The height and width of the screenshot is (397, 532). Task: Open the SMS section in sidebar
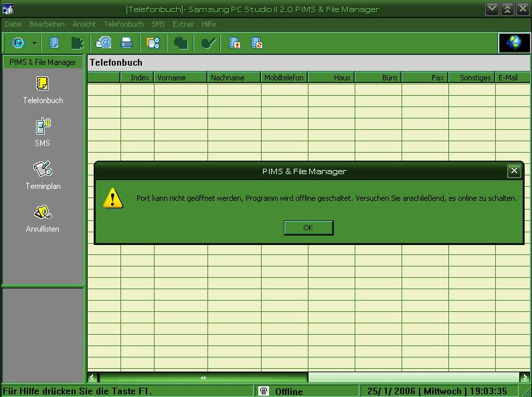[x=43, y=133]
